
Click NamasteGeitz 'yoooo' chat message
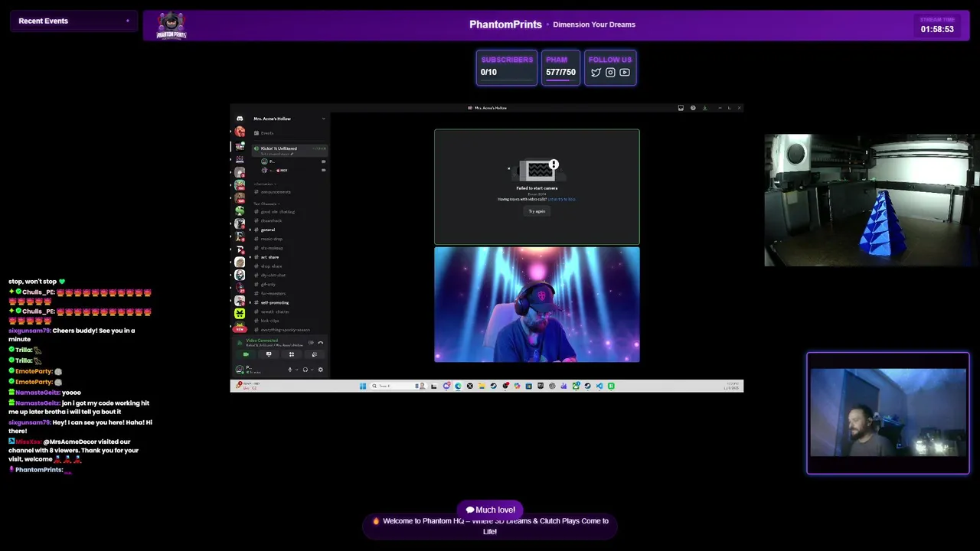tap(44, 393)
